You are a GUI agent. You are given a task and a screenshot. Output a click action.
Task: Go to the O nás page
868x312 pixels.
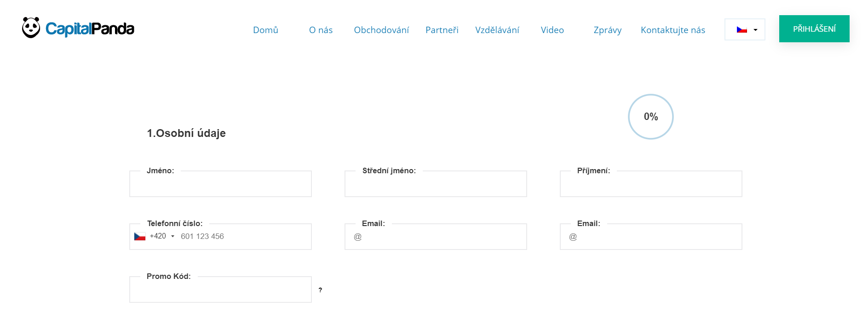(x=321, y=30)
